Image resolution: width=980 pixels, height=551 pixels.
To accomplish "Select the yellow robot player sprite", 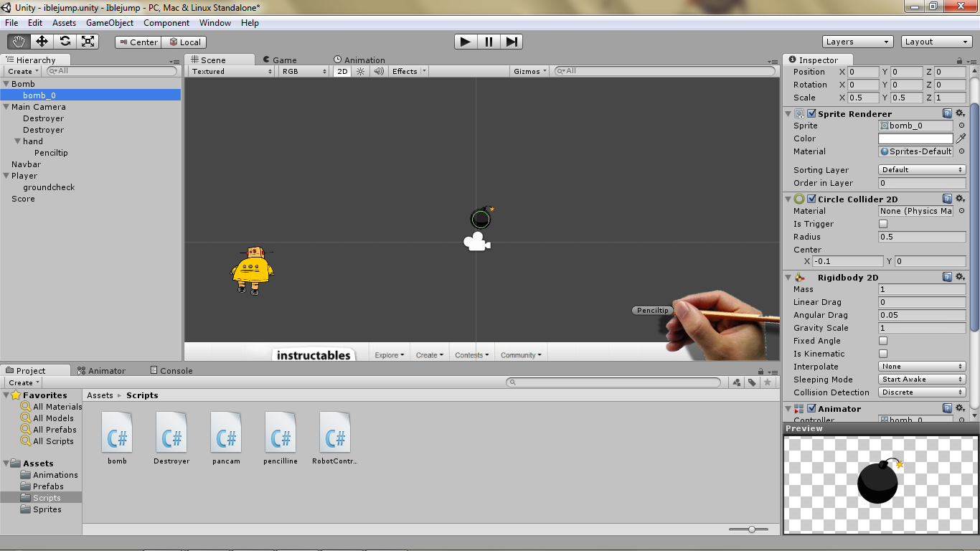I will [x=252, y=270].
